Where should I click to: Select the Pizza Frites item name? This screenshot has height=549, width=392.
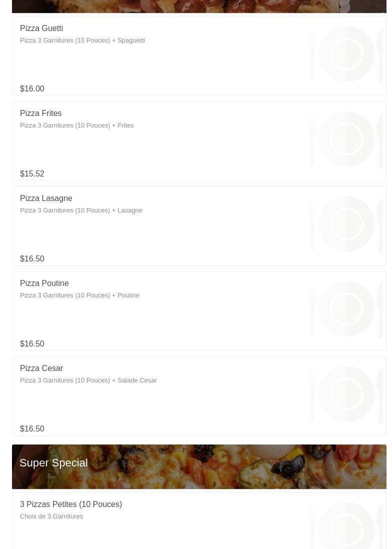(x=41, y=113)
